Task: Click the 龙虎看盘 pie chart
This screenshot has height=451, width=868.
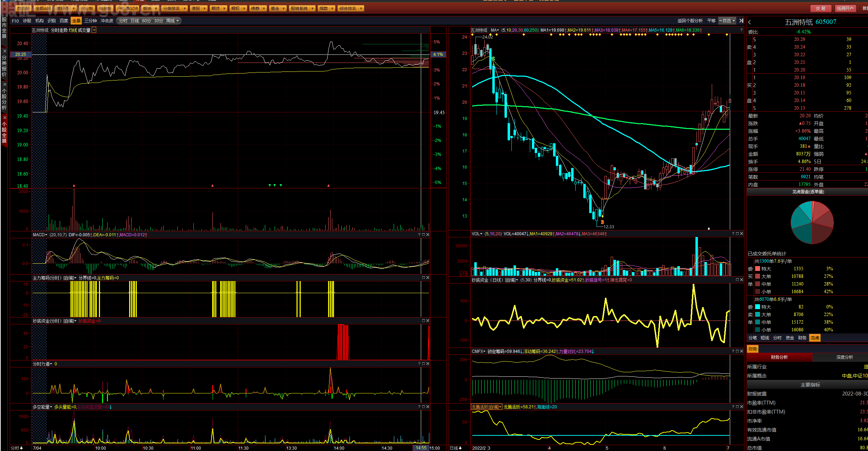Action: click(x=812, y=222)
